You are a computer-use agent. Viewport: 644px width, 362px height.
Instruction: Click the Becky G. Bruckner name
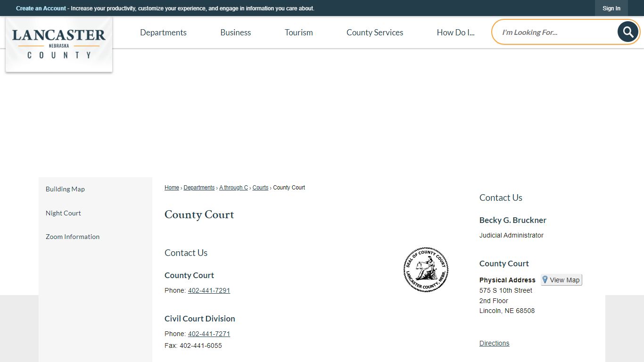click(x=513, y=220)
